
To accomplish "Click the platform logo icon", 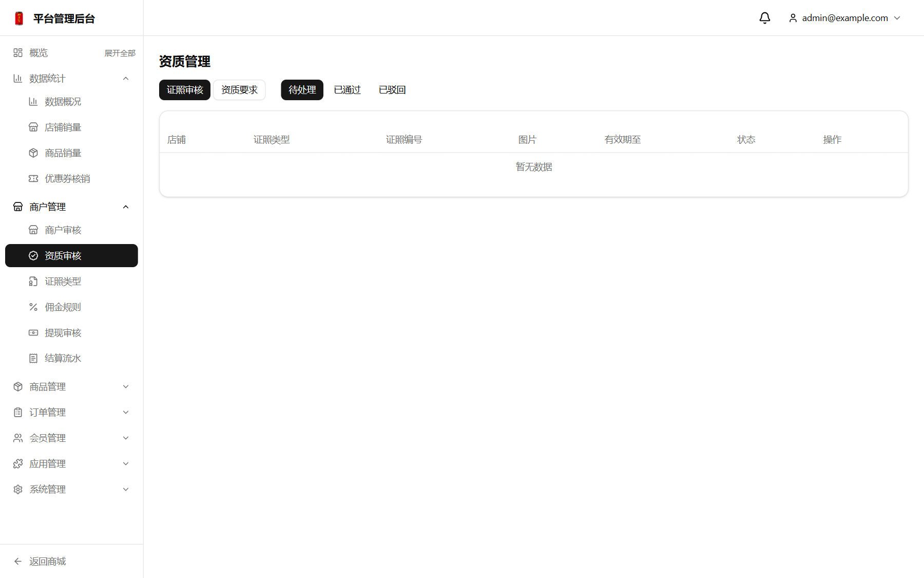I will 19,18.
